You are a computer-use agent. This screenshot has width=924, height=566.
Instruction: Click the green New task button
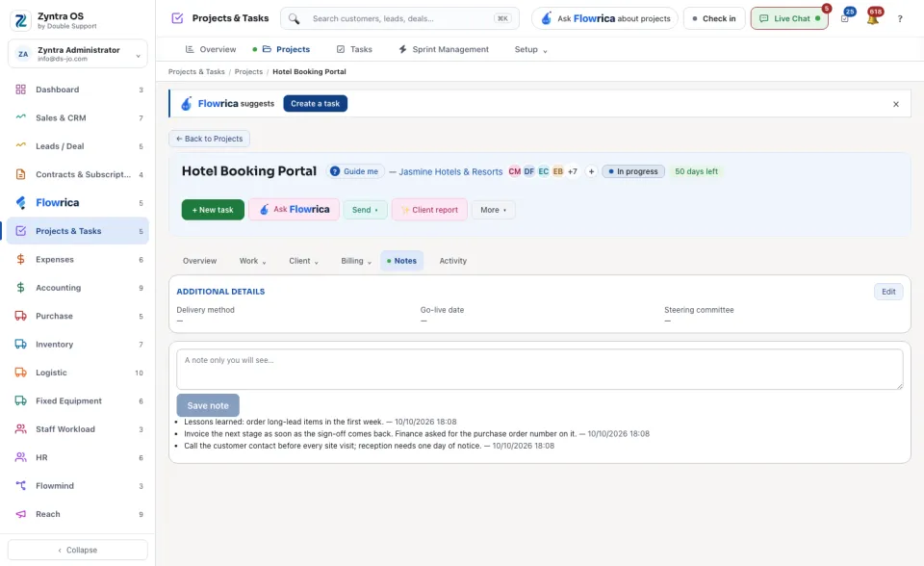pyautogui.click(x=213, y=210)
